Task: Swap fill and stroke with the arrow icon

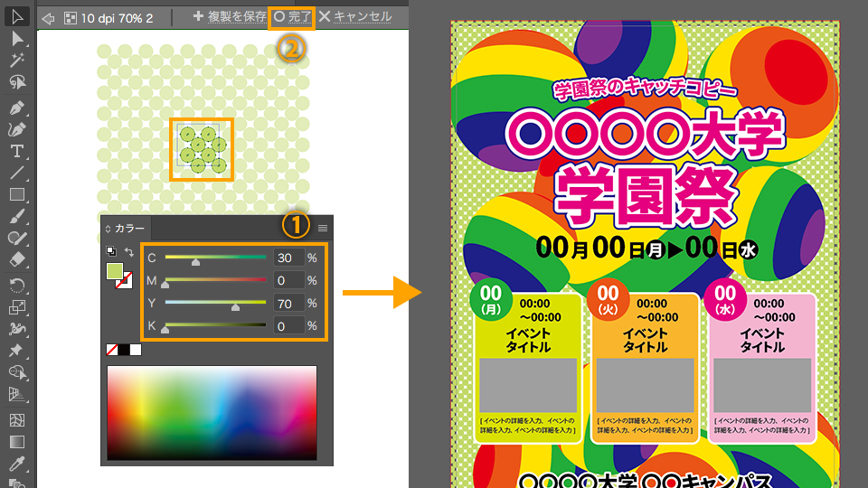Action: point(128,252)
